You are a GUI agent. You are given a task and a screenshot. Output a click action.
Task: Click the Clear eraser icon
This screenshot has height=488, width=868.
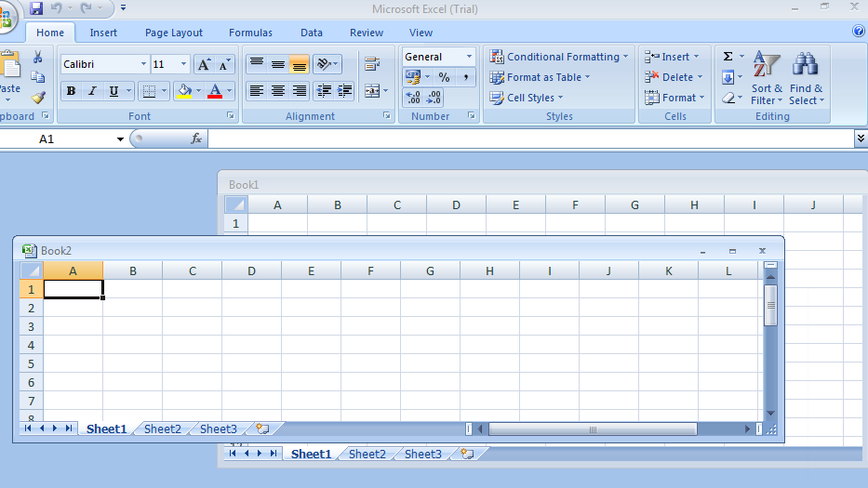click(x=728, y=98)
